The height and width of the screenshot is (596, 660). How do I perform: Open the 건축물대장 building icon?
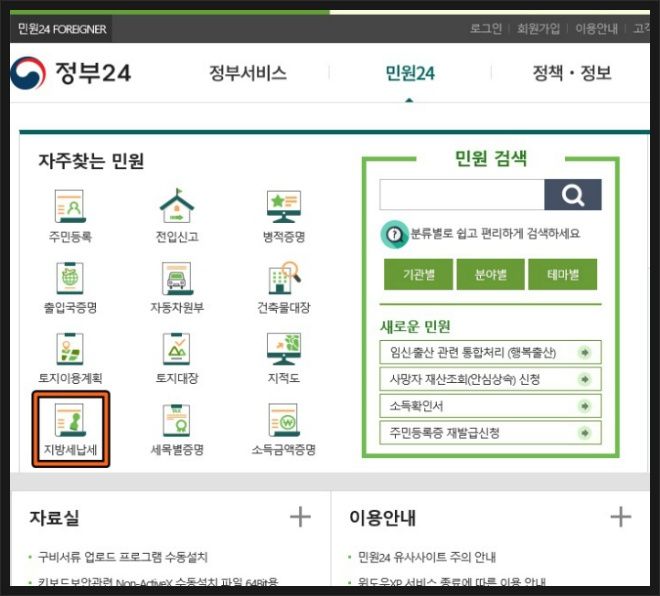click(285, 277)
